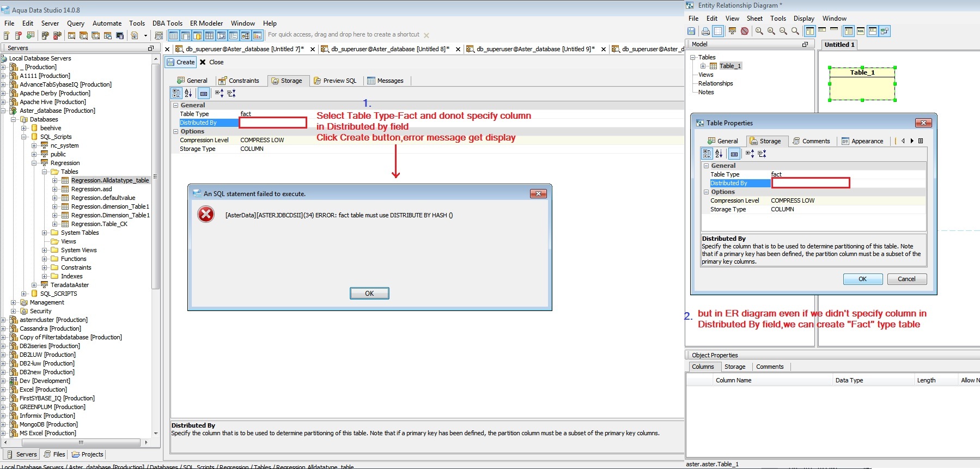Collapse the Regression schema node
Screen dimensions: 980x469
pos(34,163)
